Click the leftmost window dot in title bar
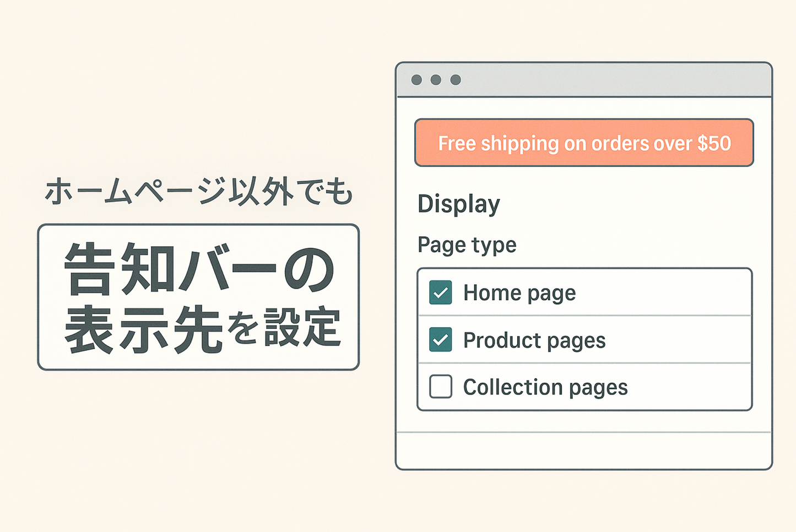Screen dimensions: 796x532 [x=416, y=80]
